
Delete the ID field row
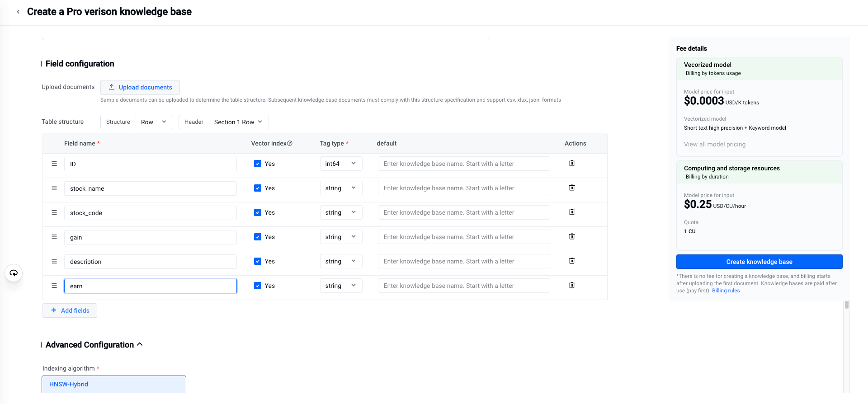571,163
